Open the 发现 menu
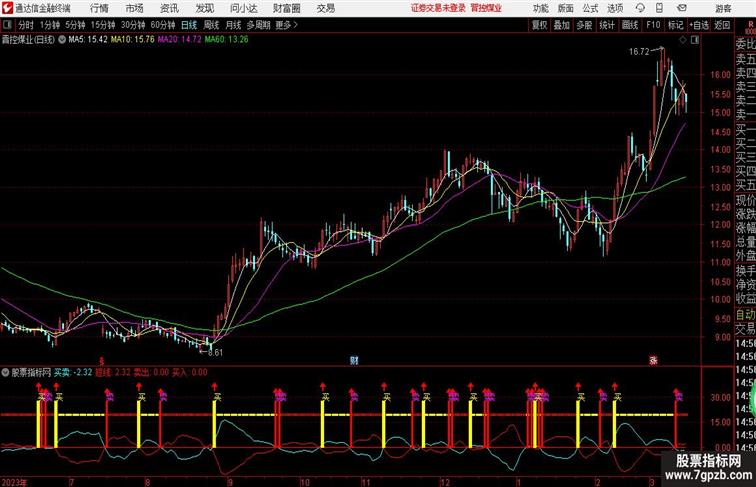756x487 pixels. pos(204,8)
